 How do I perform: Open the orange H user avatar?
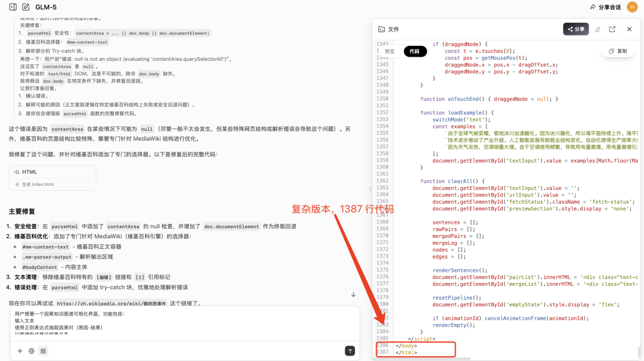click(x=631, y=7)
